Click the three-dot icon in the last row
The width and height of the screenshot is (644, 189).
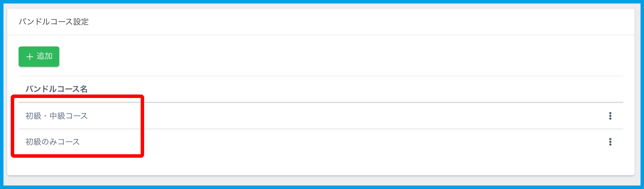pyautogui.click(x=610, y=142)
